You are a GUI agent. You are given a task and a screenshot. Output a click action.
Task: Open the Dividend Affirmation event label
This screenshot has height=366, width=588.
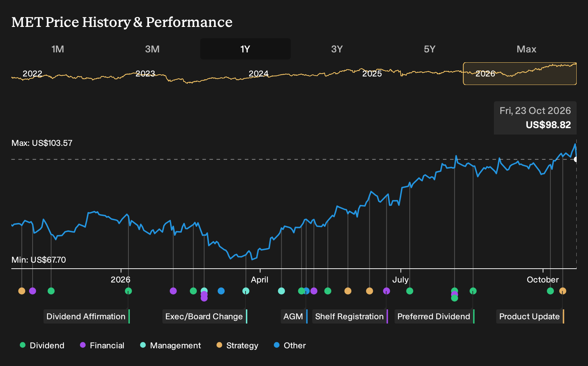(x=86, y=316)
